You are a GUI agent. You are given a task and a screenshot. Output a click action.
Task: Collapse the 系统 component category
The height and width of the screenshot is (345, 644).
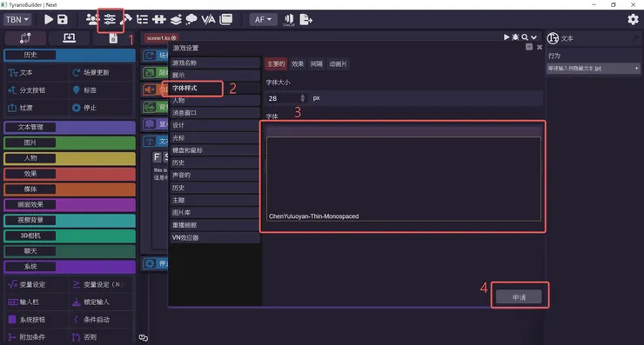pyautogui.click(x=70, y=267)
